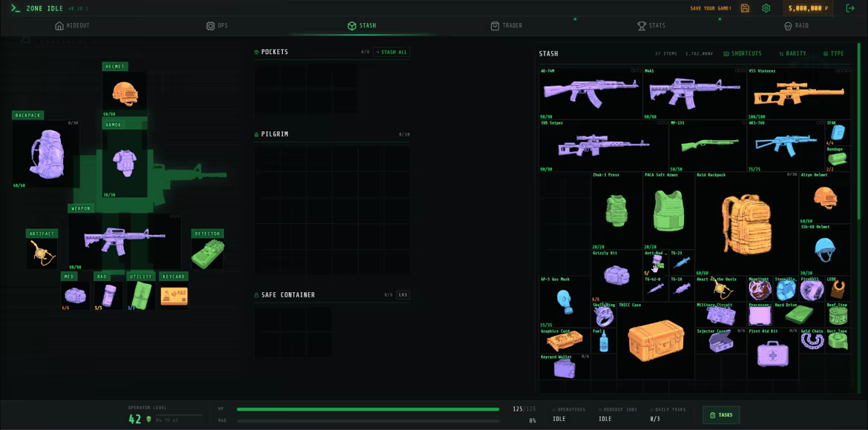The height and width of the screenshot is (430, 868).
Task: Click the RAD quick slot
Action: point(108,296)
